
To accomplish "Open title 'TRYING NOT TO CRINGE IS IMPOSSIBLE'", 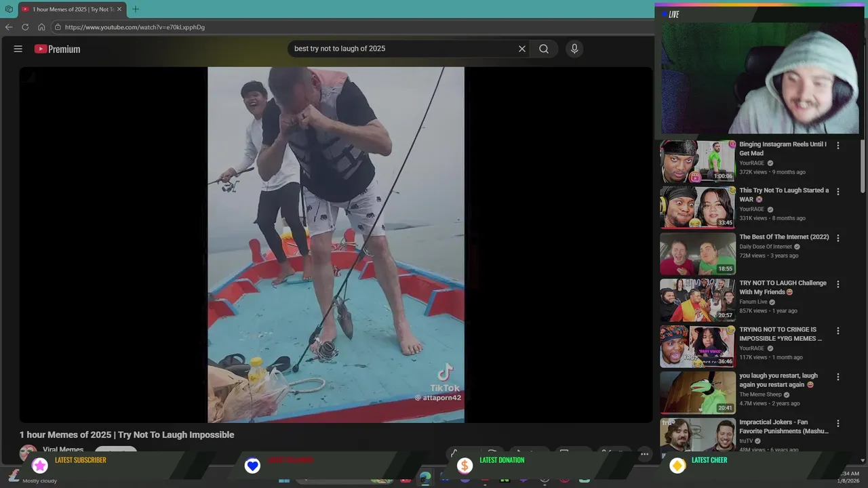I will (781, 333).
